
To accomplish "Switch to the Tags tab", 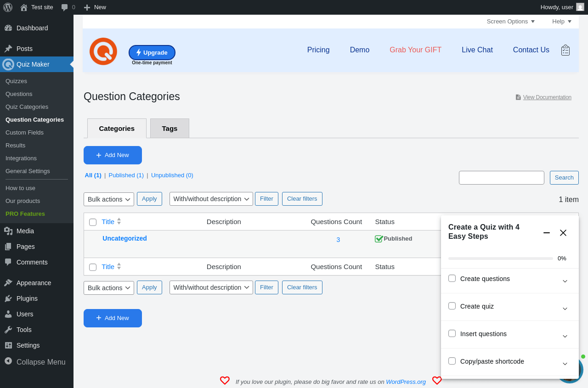I will pyautogui.click(x=170, y=128).
